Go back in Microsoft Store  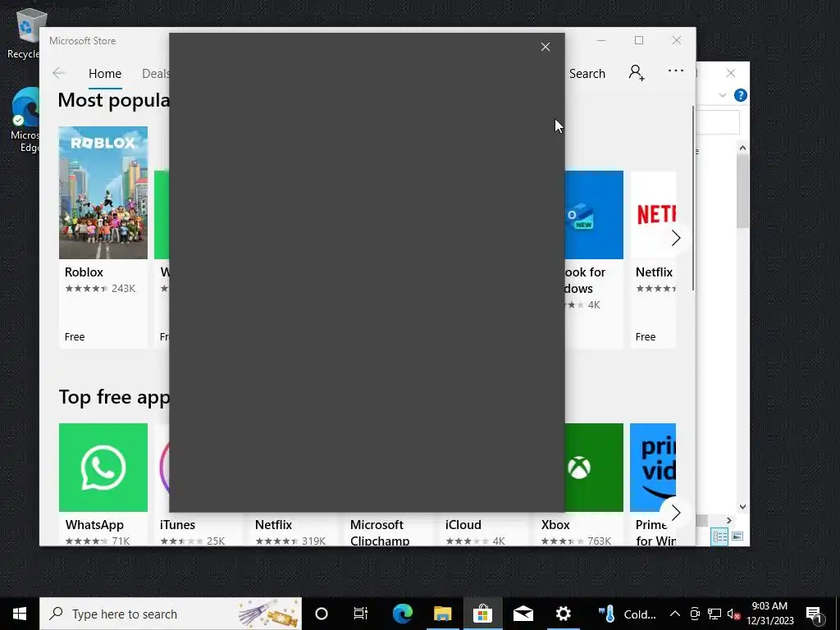click(x=59, y=73)
